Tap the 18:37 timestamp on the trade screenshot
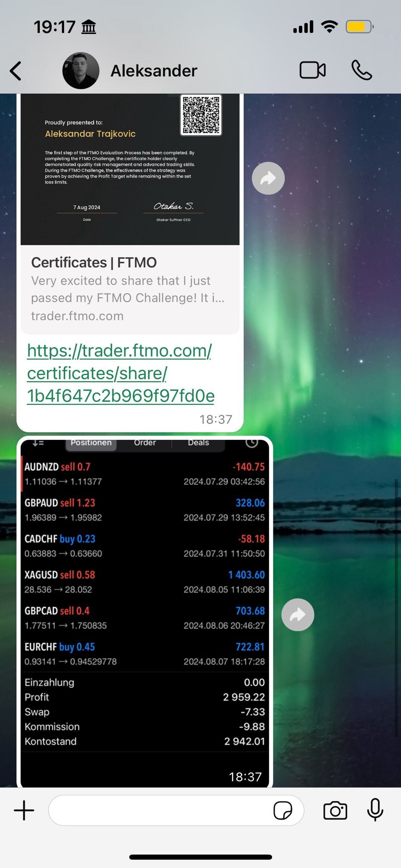 pos(245,777)
